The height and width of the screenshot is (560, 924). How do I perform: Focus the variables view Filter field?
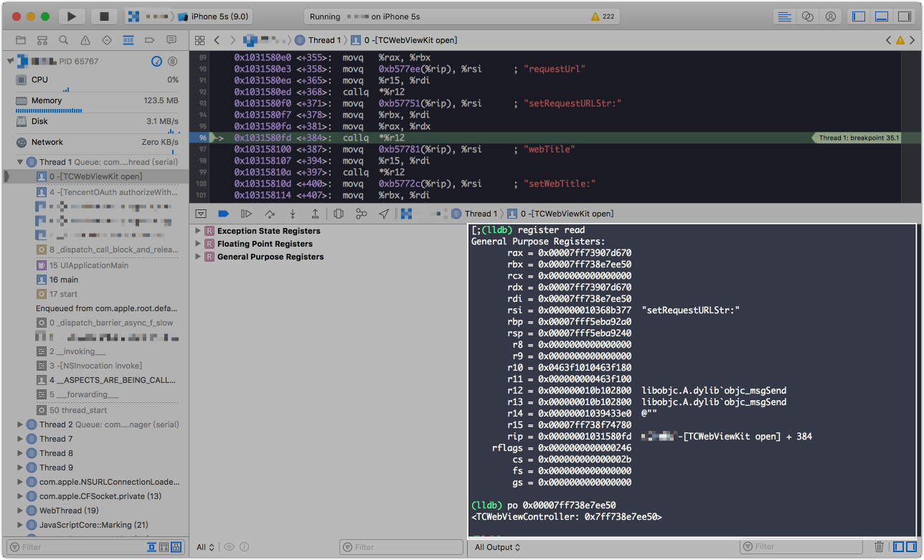[x=400, y=547]
